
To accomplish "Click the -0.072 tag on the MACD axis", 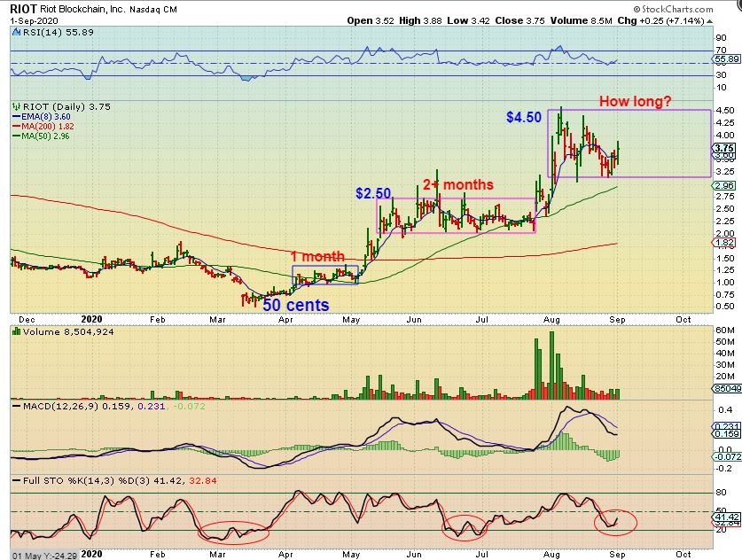I will [x=727, y=456].
